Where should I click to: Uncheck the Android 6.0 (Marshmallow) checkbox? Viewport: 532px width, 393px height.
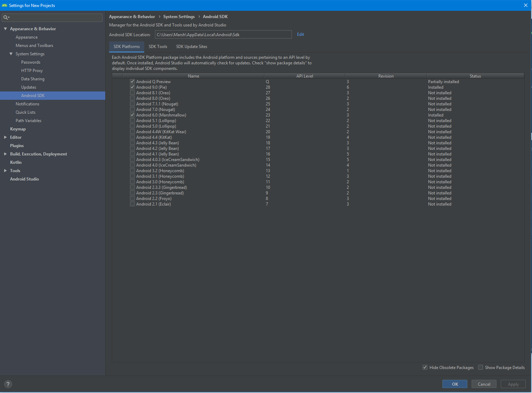coord(132,115)
